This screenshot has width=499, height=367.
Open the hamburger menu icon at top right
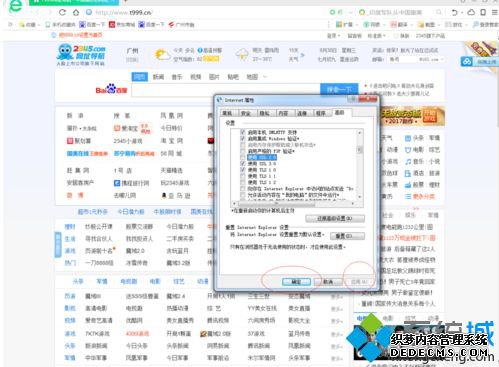[494, 12]
